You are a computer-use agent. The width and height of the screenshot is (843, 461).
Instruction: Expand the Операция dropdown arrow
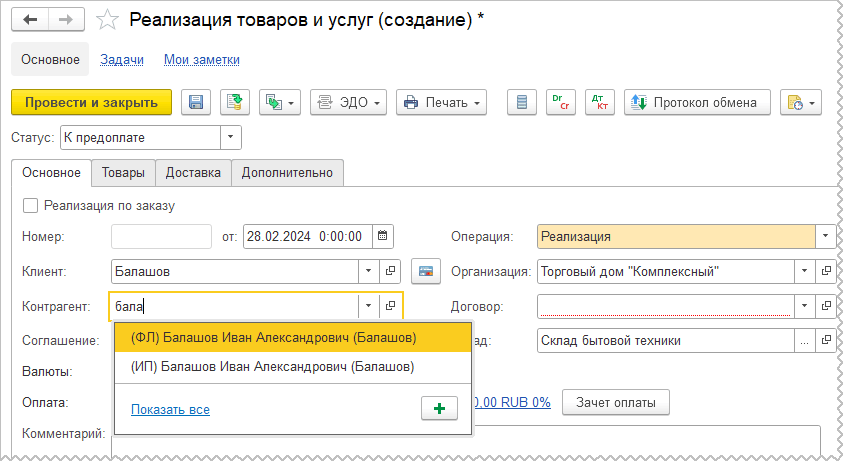(826, 237)
